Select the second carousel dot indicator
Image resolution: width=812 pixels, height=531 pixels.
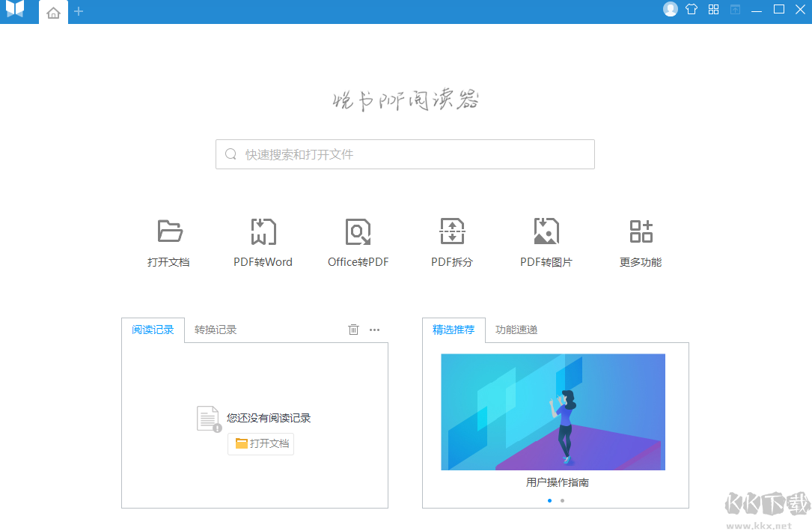pos(562,499)
